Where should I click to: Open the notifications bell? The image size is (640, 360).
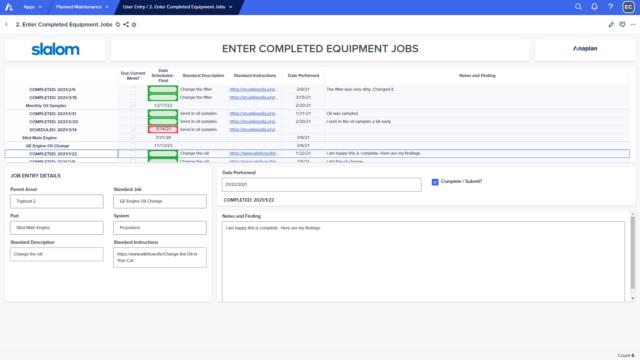594,7
